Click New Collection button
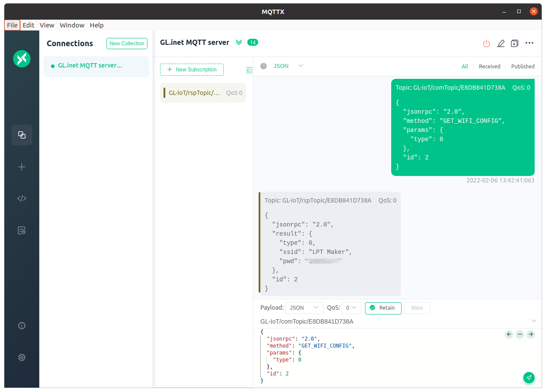546x392 pixels. [127, 44]
